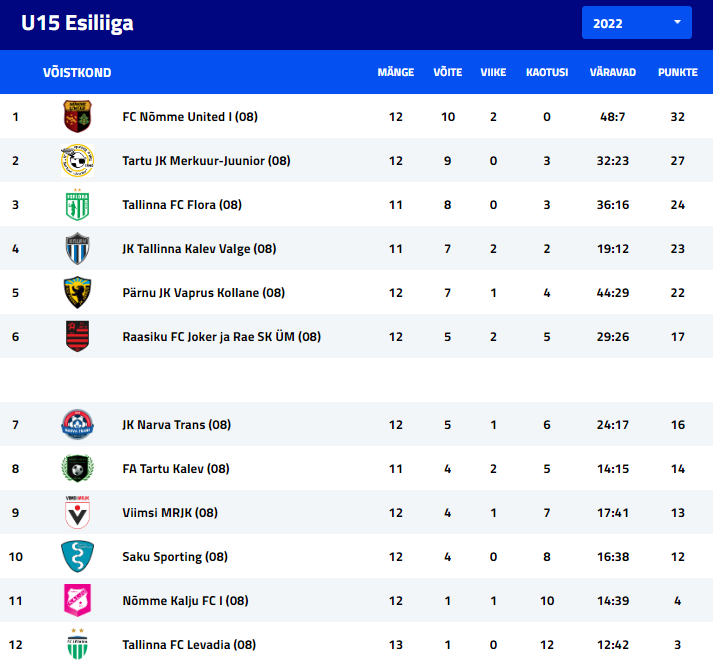Viewport: 713px width, 666px height.
Task: Click goal difference 48:7 for Nõmme United
Action: [613, 117]
